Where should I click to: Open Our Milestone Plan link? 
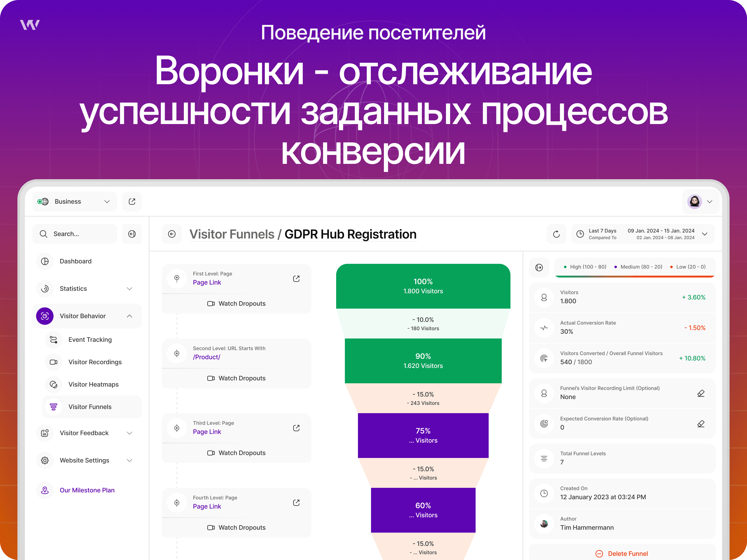click(87, 490)
